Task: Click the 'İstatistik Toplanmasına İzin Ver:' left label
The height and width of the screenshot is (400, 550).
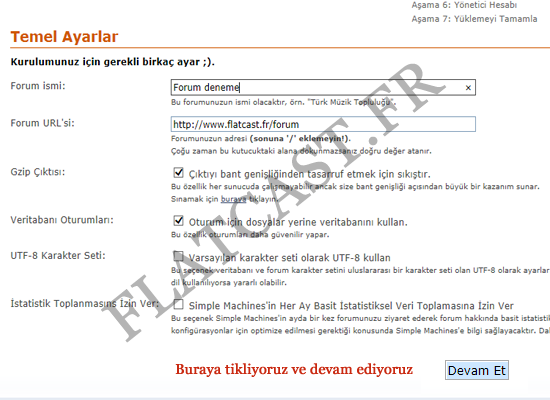Action: (x=85, y=304)
